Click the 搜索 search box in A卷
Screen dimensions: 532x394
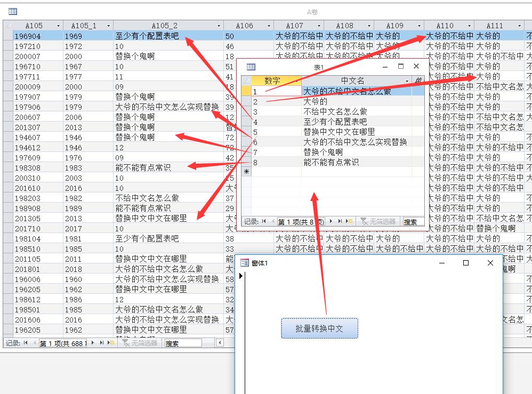[183, 343]
